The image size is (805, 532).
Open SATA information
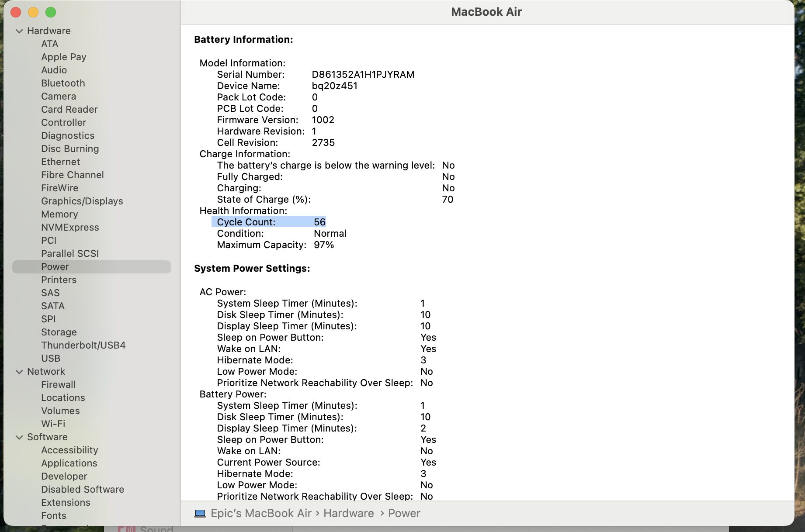[x=53, y=306]
